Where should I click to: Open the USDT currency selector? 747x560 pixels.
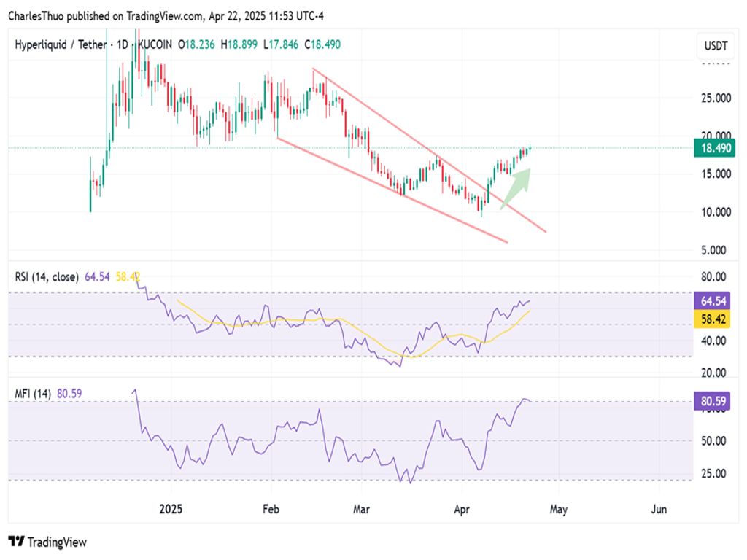click(714, 46)
